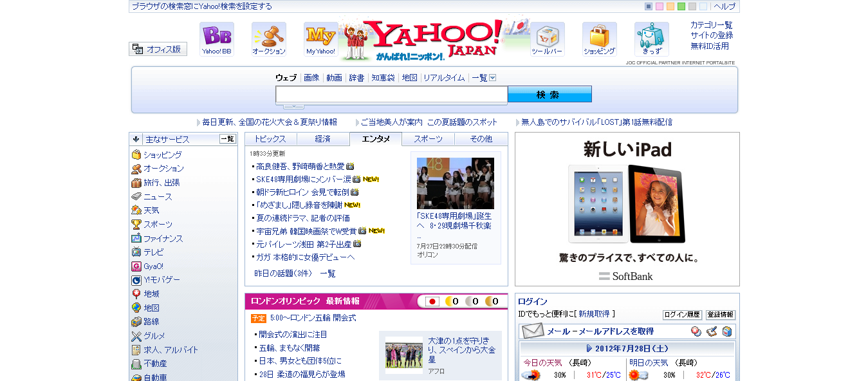Screen dimensions: 868x381
Task: Open the search box suggestion pull-down tab
Action: click(293, 106)
